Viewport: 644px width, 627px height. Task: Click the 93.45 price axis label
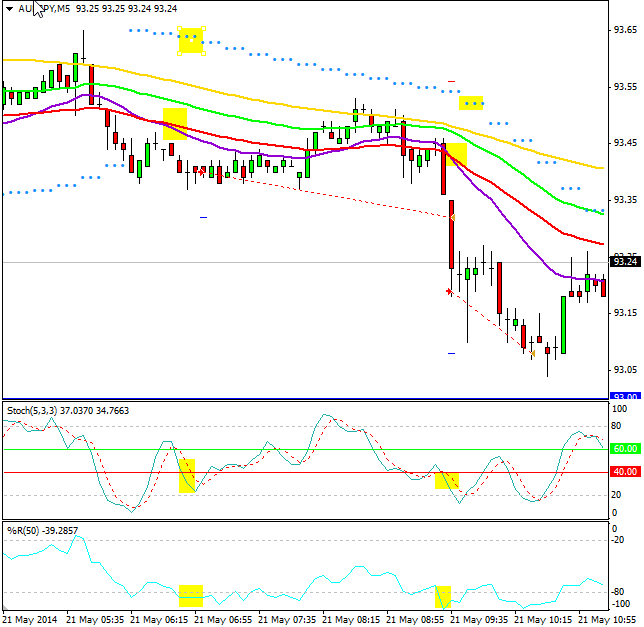pyautogui.click(x=626, y=143)
